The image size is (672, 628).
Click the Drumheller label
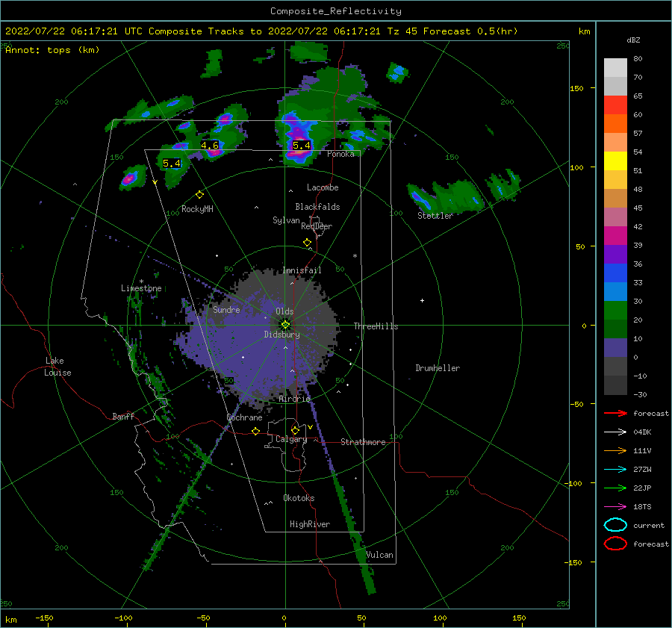tap(438, 368)
